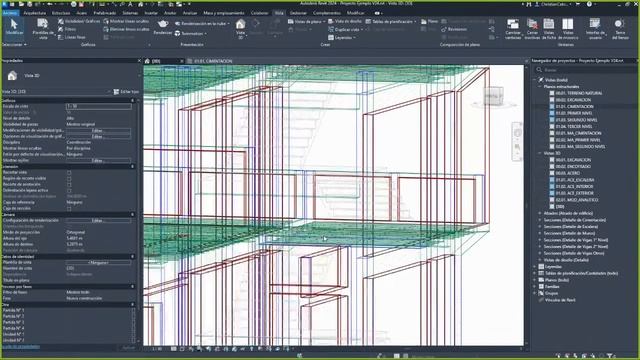Open the Filtros tool

click(67, 29)
